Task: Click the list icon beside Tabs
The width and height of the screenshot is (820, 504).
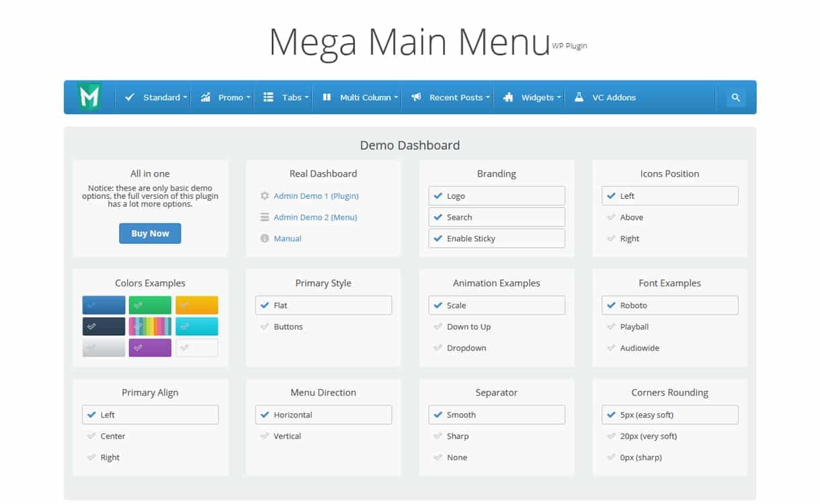Action: tap(268, 97)
